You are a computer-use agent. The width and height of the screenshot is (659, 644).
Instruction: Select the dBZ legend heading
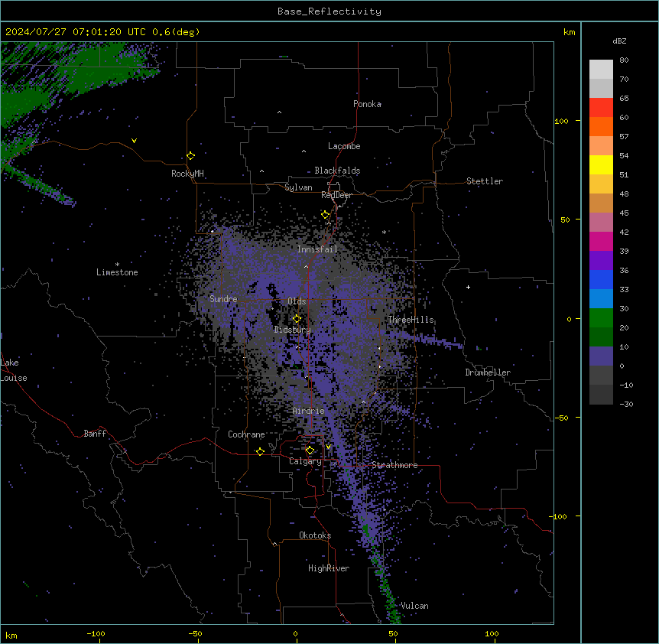[619, 41]
